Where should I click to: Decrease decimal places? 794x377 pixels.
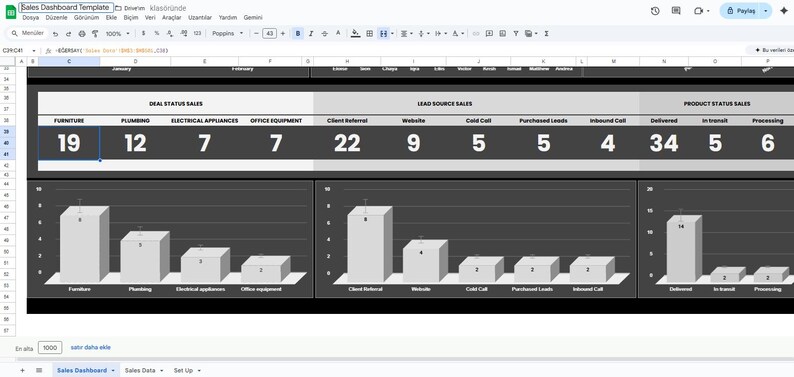(x=170, y=33)
